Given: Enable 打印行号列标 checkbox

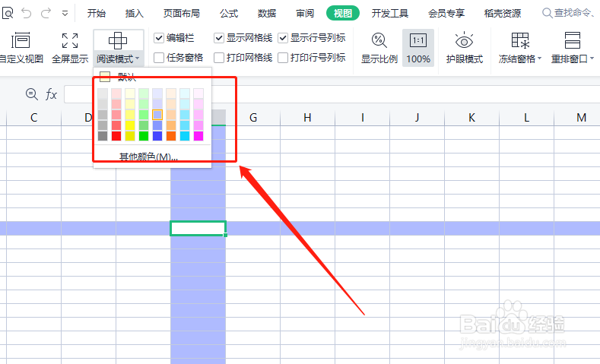Looking at the screenshot, I should [x=283, y=58].
